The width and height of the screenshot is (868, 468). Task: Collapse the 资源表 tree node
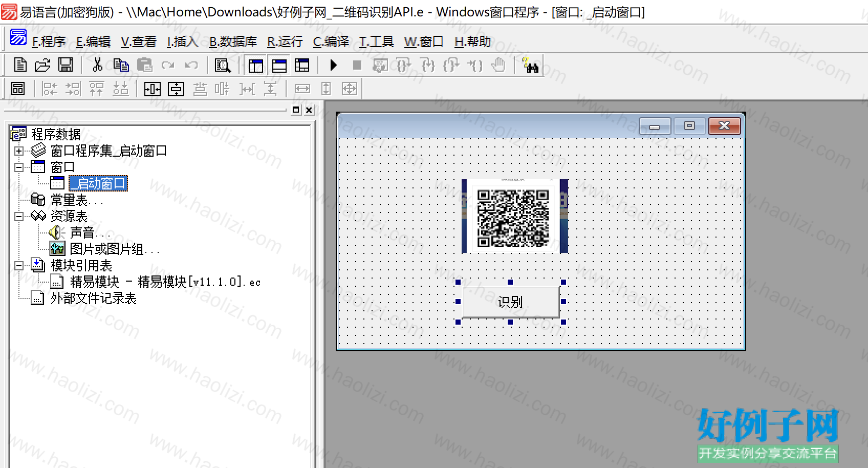click(19, 217)
